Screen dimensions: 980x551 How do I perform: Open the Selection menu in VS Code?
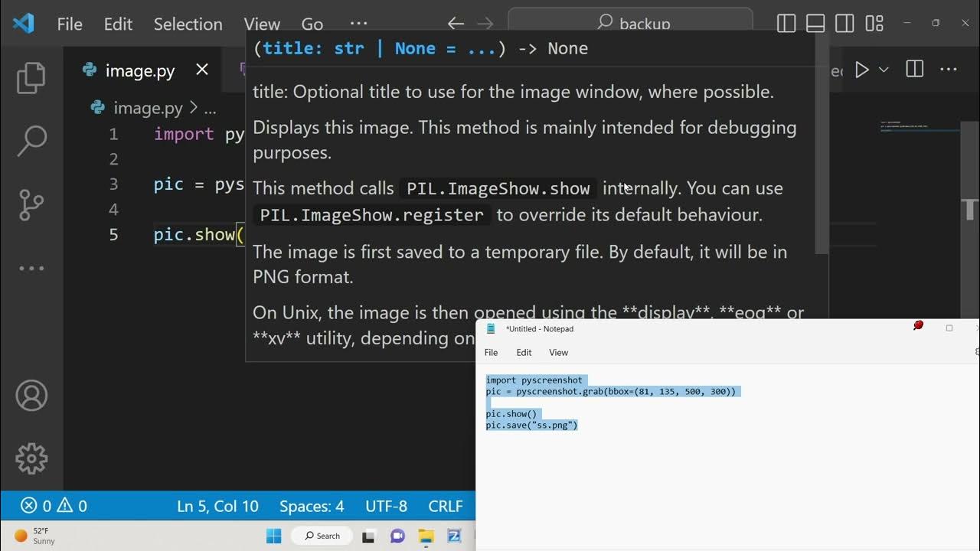click(x=188, y=24)
